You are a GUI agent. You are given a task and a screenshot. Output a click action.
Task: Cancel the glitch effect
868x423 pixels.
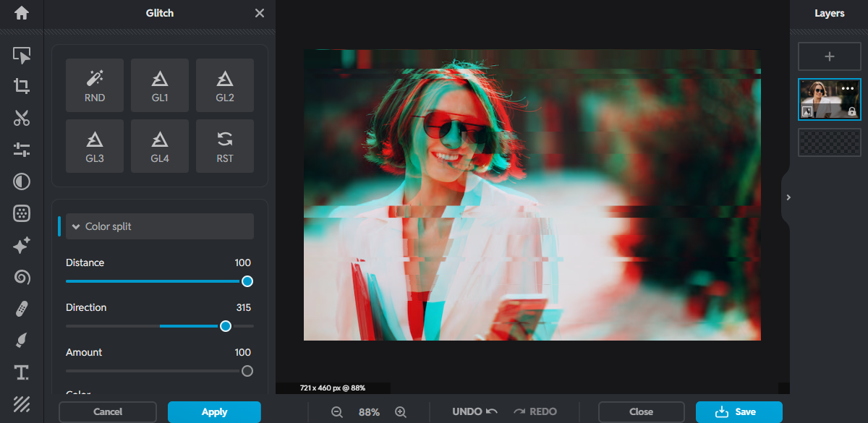pos(108,411)
